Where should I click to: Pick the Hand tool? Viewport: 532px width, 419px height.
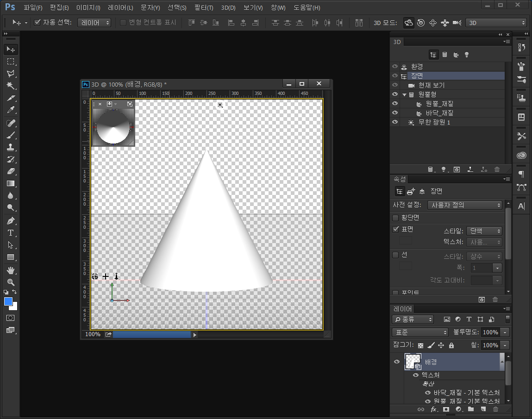coord(11,270)
